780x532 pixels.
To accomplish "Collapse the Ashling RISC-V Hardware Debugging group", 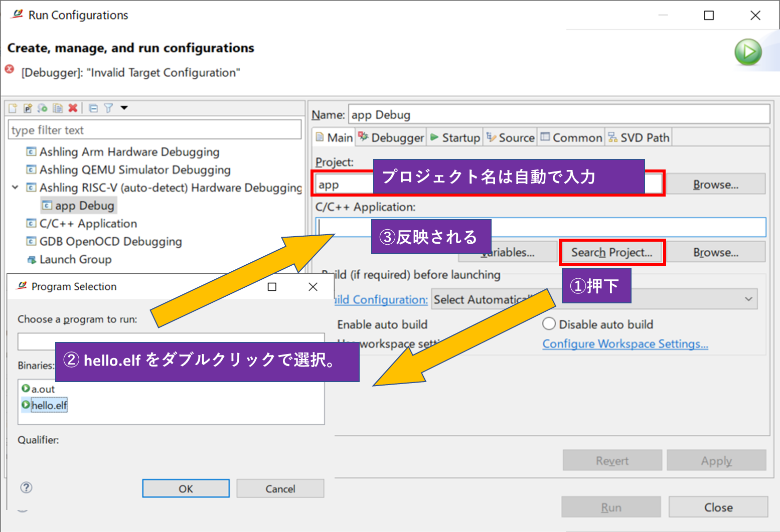I will pyautogui.click(x=15, y=187).
